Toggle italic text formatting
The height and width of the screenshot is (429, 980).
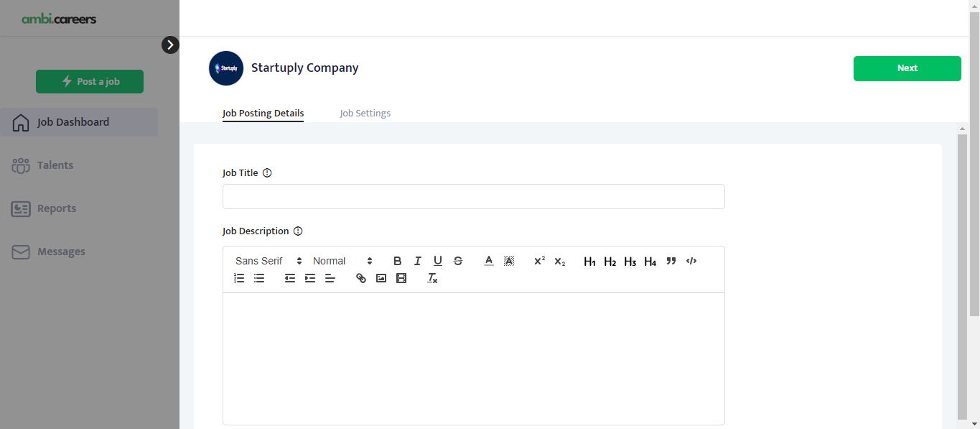(x=418, y=261)
